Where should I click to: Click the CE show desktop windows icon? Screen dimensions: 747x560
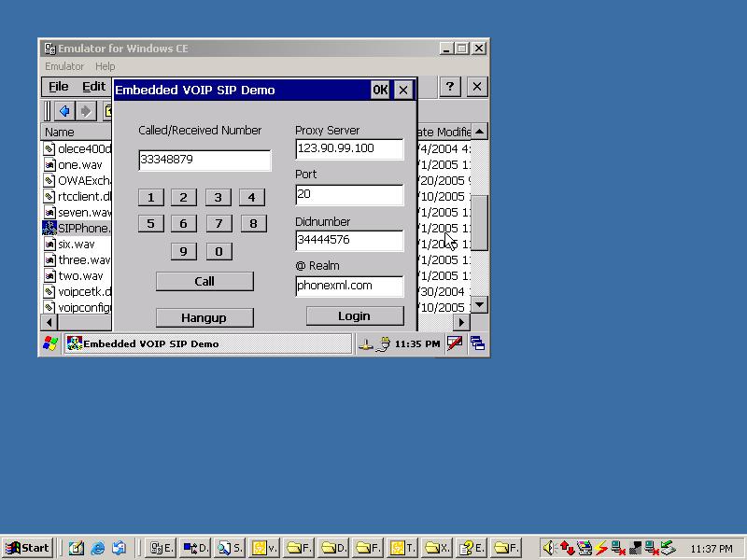tap(477, 343)
